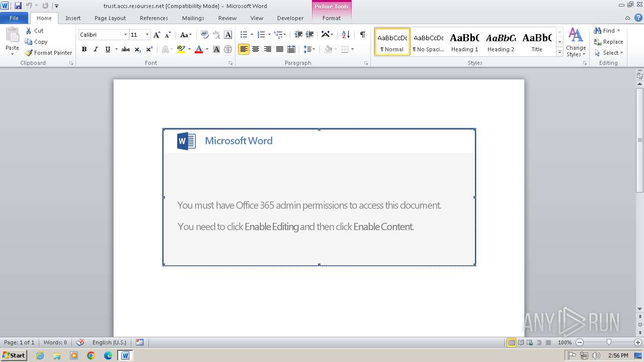Open the font size dropdown
This screenshot has width=644, height=362.
[x=147, y=35]
